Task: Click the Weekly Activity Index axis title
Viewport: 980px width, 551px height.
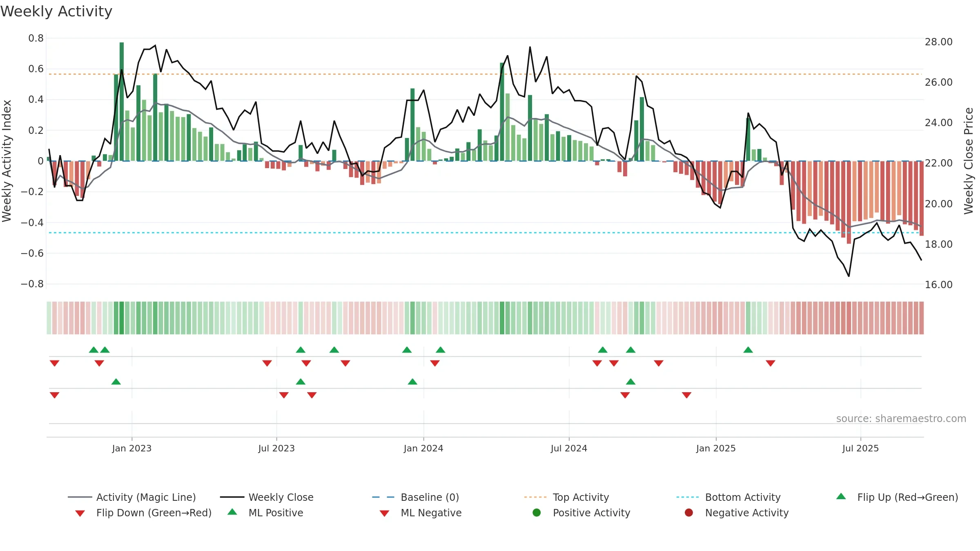Action: coord(7,161)
